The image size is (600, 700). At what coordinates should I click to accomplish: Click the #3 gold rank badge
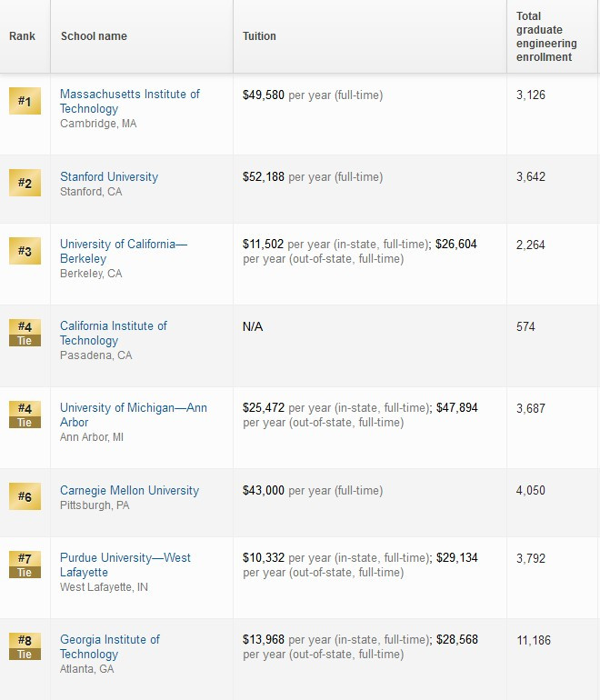pyautogui.click(x=25, y=251)
